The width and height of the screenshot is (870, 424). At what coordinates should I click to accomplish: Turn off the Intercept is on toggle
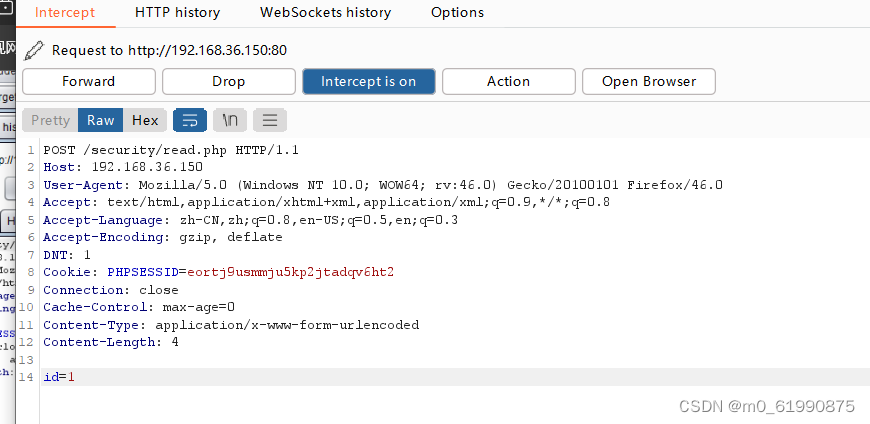click(368, 82)
